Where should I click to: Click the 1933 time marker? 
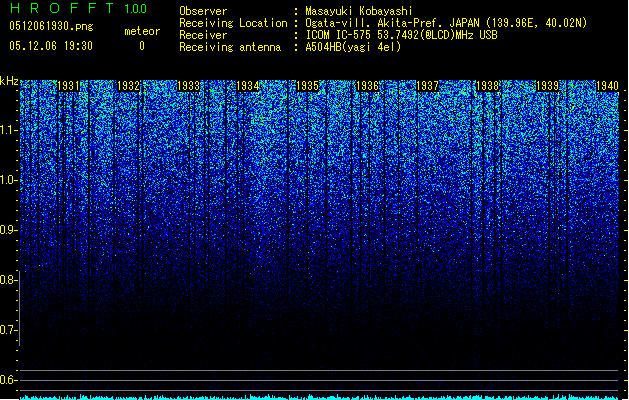tap(188, 86)
